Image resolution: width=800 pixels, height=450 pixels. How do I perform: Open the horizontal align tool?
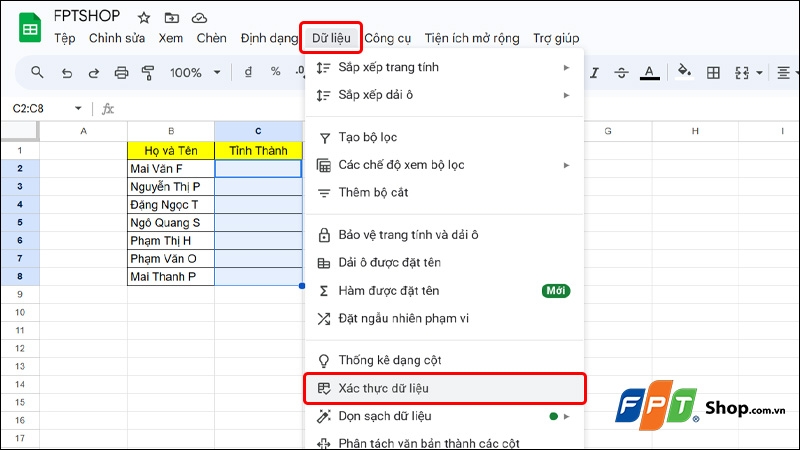[783, 73]
